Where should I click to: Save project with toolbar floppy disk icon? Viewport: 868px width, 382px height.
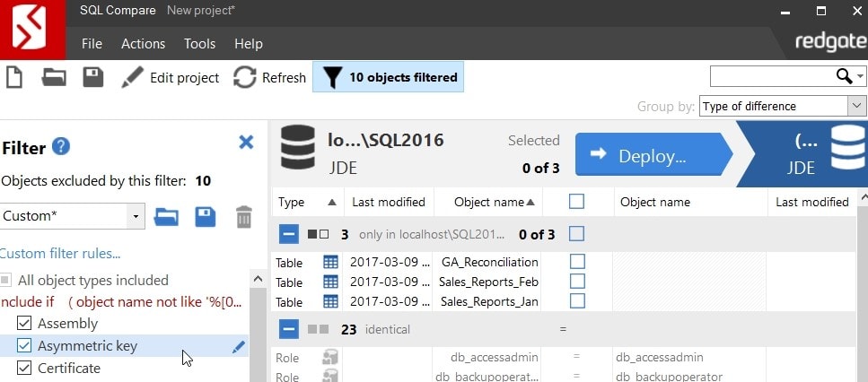tap(93, 77)
